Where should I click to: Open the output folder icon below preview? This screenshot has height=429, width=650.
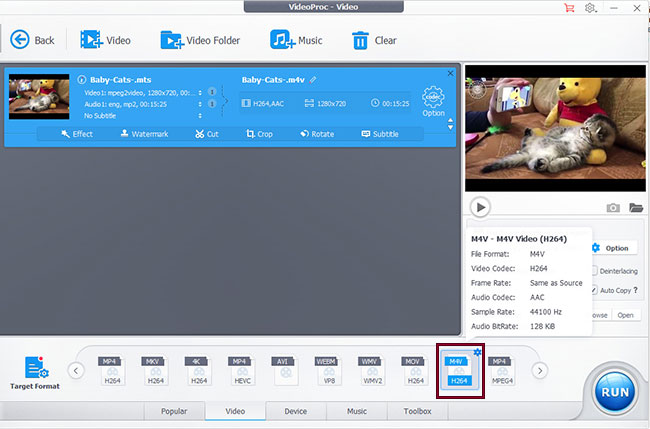(634, 208)
